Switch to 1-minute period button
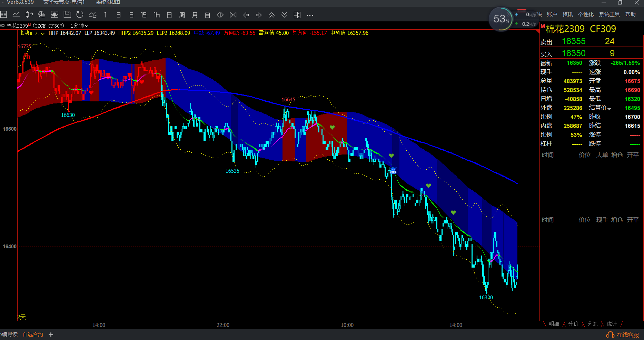 coord(106,15)
